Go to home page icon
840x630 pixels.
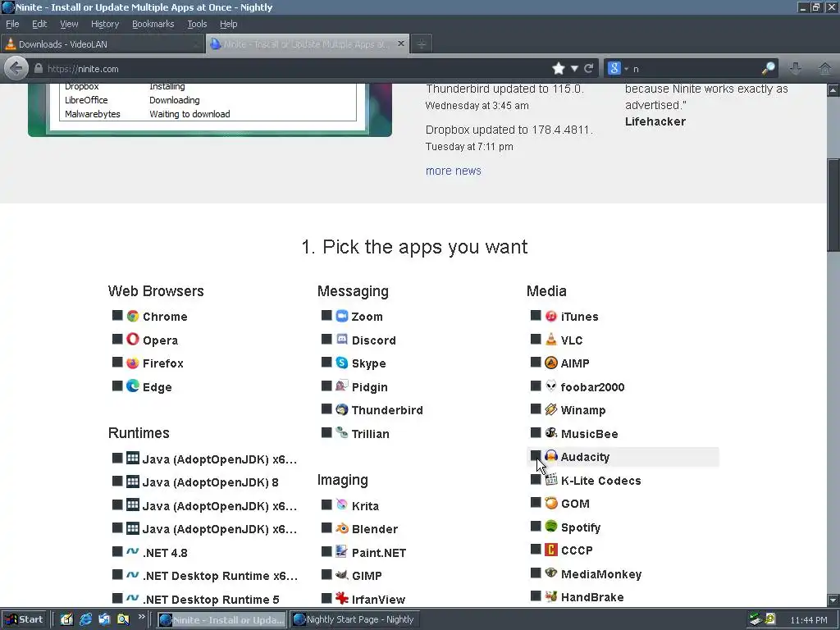point(825,68)
